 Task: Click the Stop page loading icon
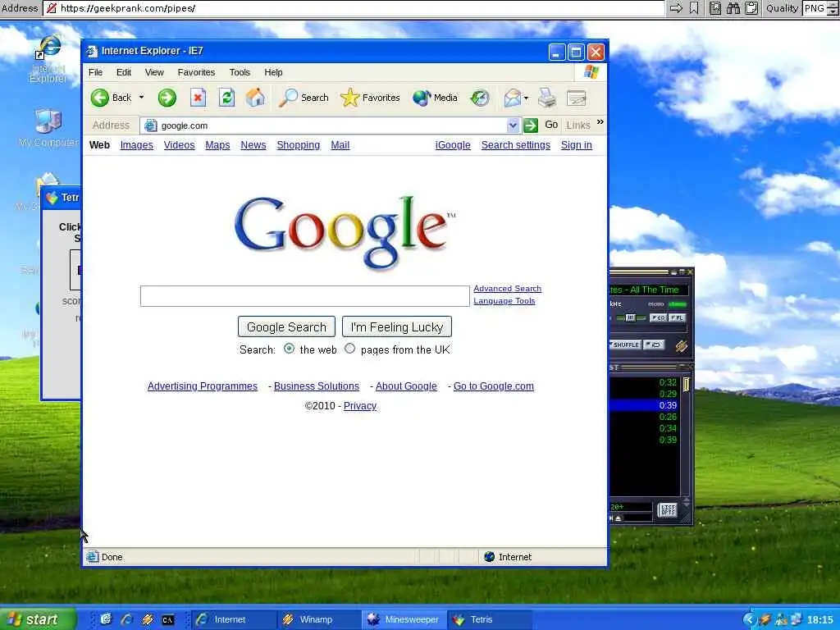point(198,98)
